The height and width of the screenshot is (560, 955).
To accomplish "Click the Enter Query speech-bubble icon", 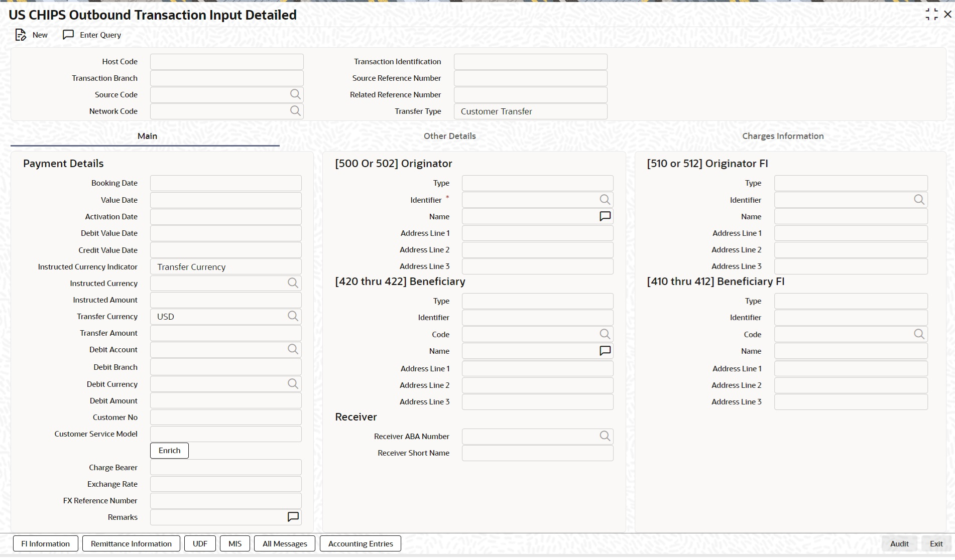I will coord(68,35).
